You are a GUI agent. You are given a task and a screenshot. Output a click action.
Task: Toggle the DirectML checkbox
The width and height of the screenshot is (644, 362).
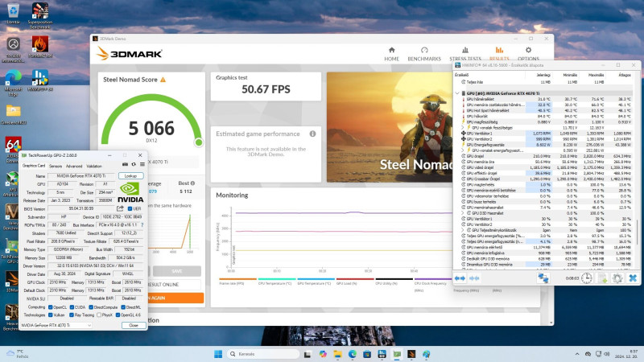[x=123, y=307]
